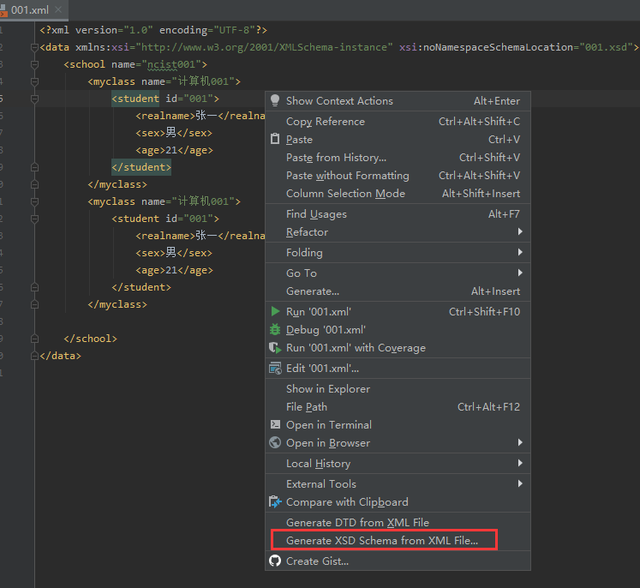Expand the Open in Browser submenu arrow

point(520,442)
